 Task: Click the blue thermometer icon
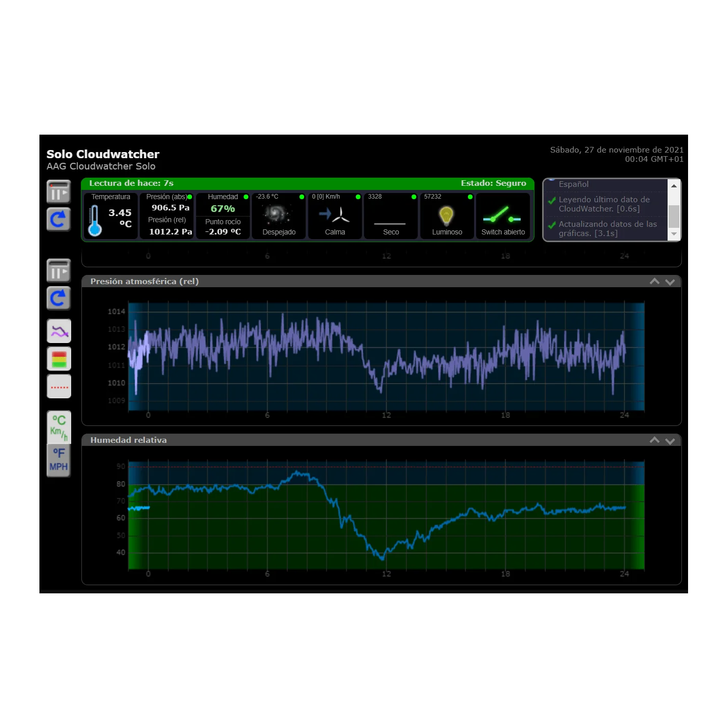coord(95,221)
